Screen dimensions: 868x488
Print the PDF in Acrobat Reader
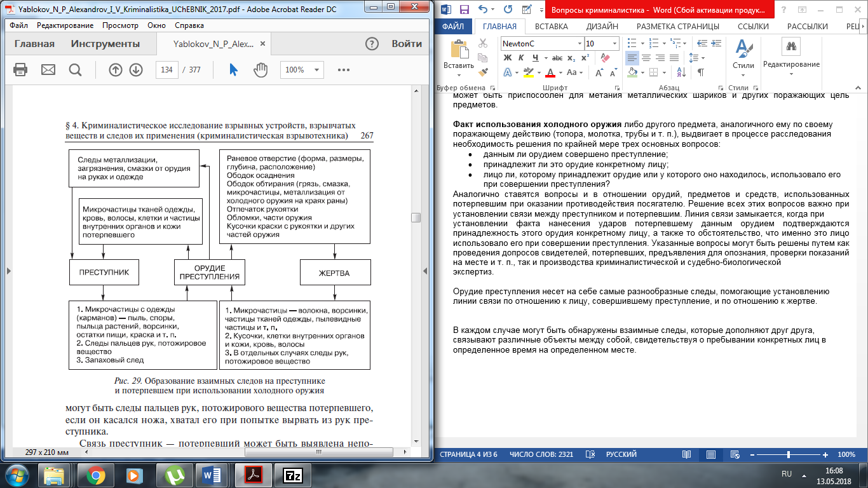(20, 70)
